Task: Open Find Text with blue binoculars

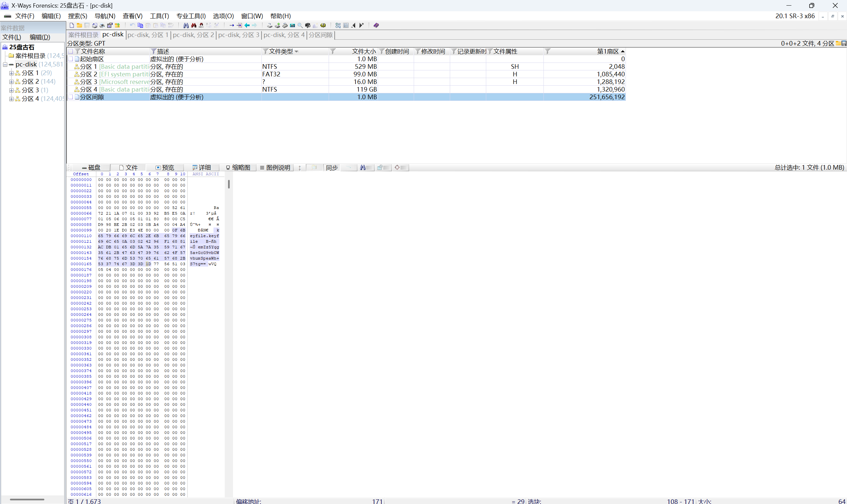Action: (186, 25)
